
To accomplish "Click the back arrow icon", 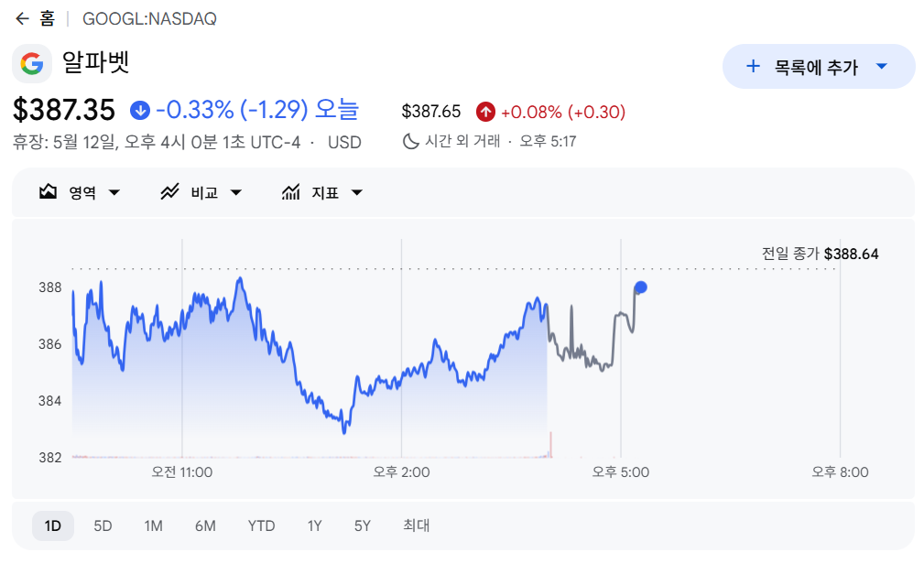I will [x=22, y=19].
